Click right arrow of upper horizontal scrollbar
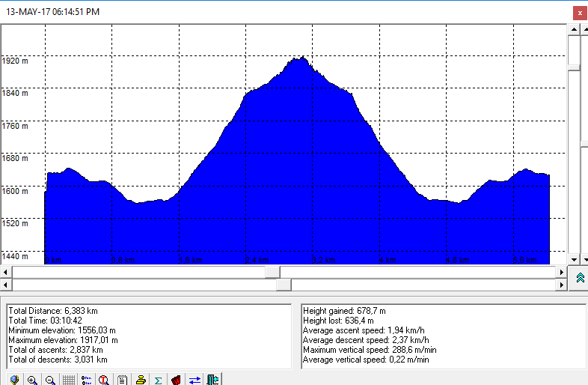 (x=562, y=271)
